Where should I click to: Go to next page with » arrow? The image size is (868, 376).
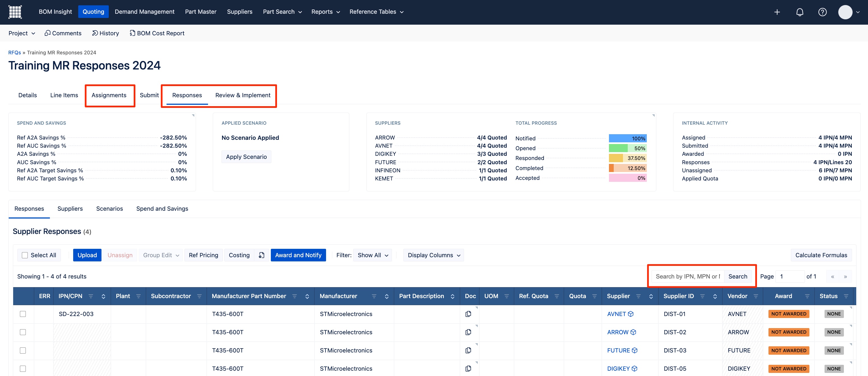pyautogui.click(x=845, y=276)
